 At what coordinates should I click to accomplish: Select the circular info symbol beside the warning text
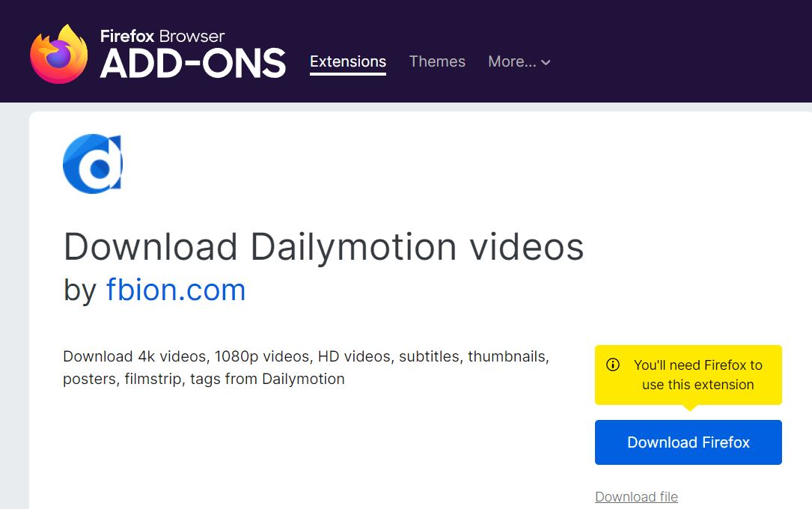pyautogui.click(x=612, y=365)
